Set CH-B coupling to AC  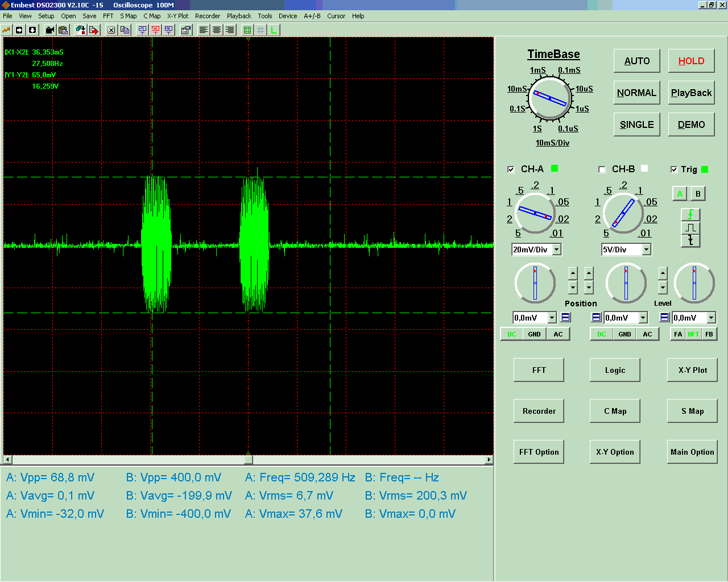pyautogui.click(x=647, y=334)
